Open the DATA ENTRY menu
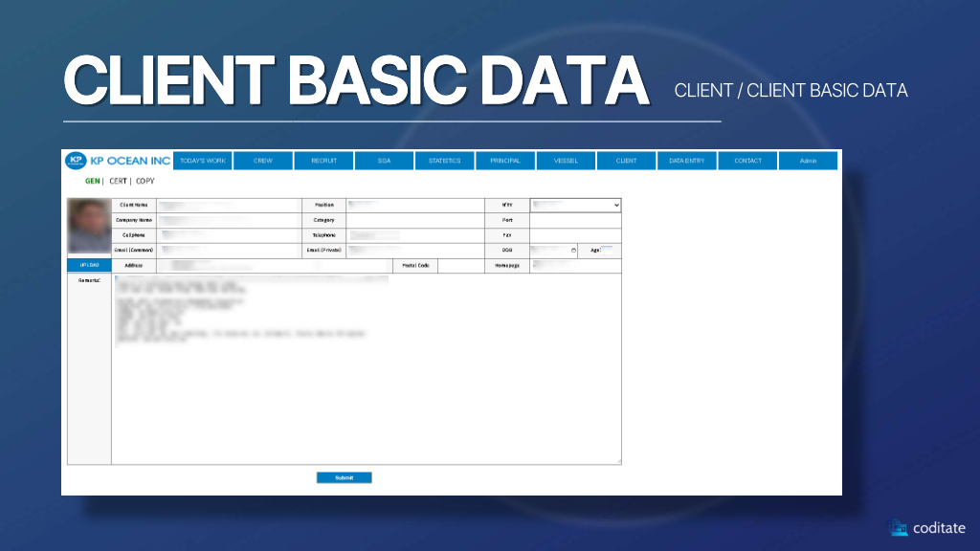The image size is (980, 551). pos(686,161)
